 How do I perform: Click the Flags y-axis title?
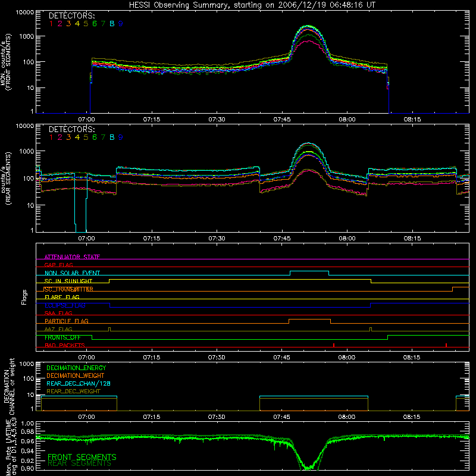click(24, 297)
